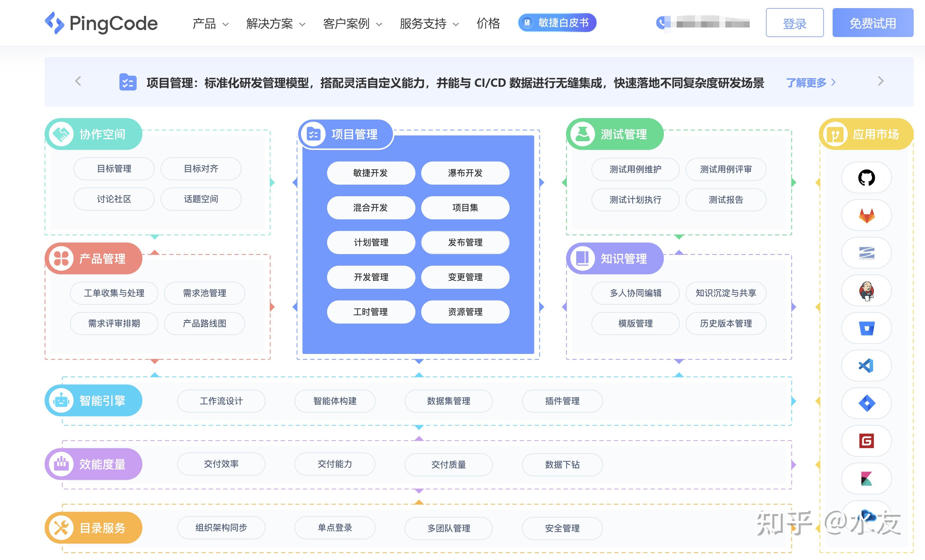This screenshot has height=560, width=925.
Task: Advance the banner with right arrow
Action: (880, 81)
